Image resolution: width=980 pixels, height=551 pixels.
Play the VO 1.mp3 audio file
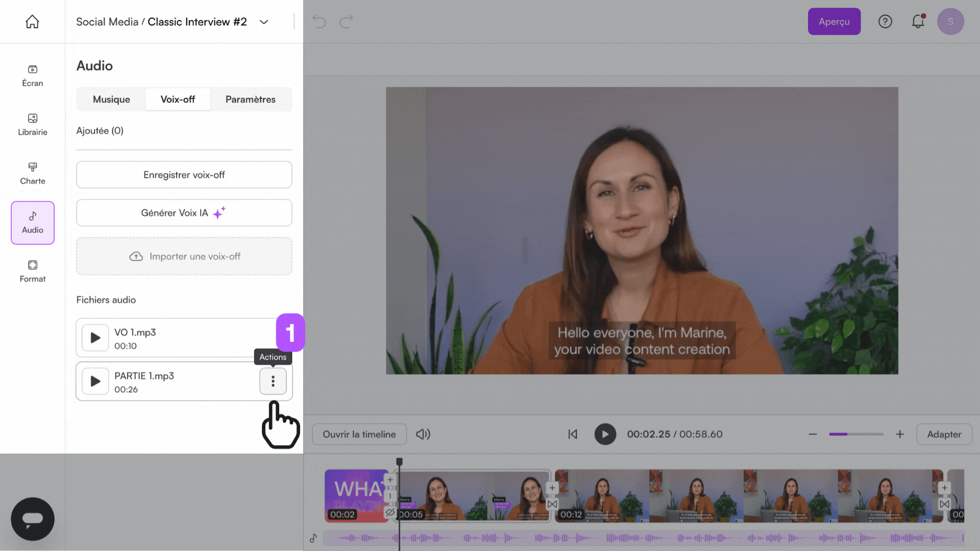[x=94, y=338]
